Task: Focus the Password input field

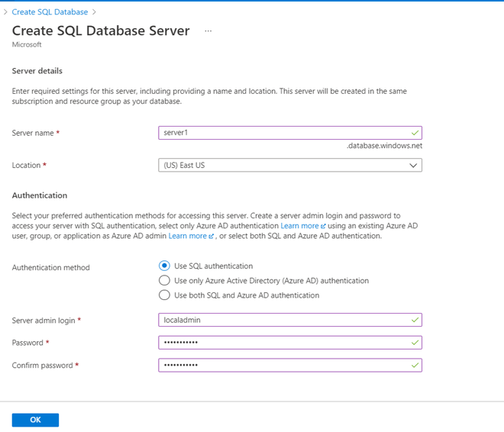Action: point(283,343)
